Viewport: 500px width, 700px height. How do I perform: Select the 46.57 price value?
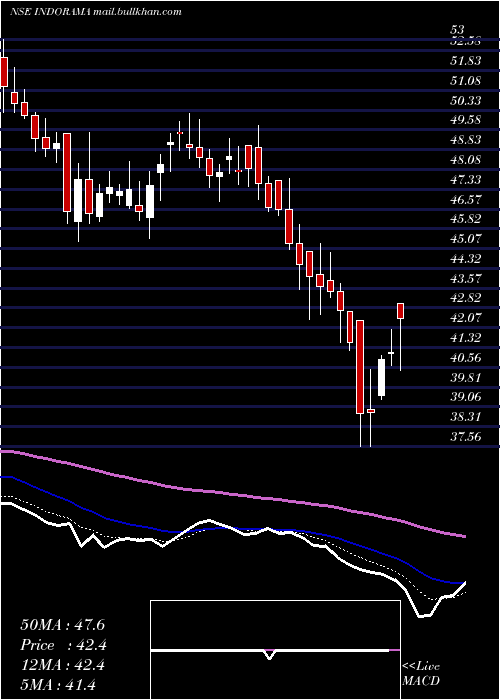click(x=466, y=199)
